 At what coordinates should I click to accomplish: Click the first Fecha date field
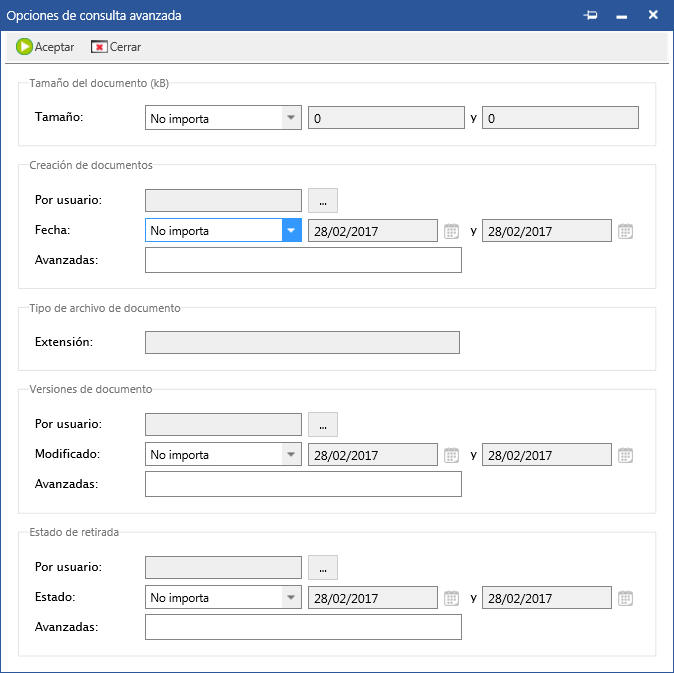[x=373, y=231]
